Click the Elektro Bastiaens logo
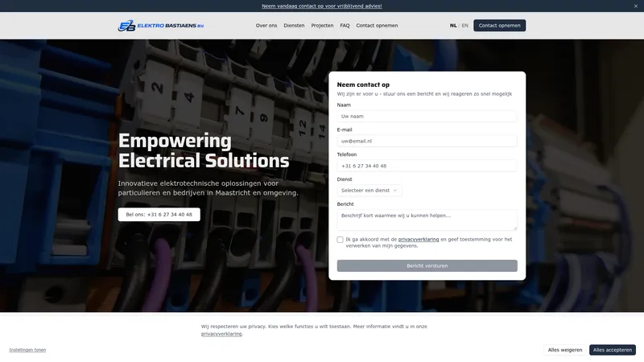 160,26
